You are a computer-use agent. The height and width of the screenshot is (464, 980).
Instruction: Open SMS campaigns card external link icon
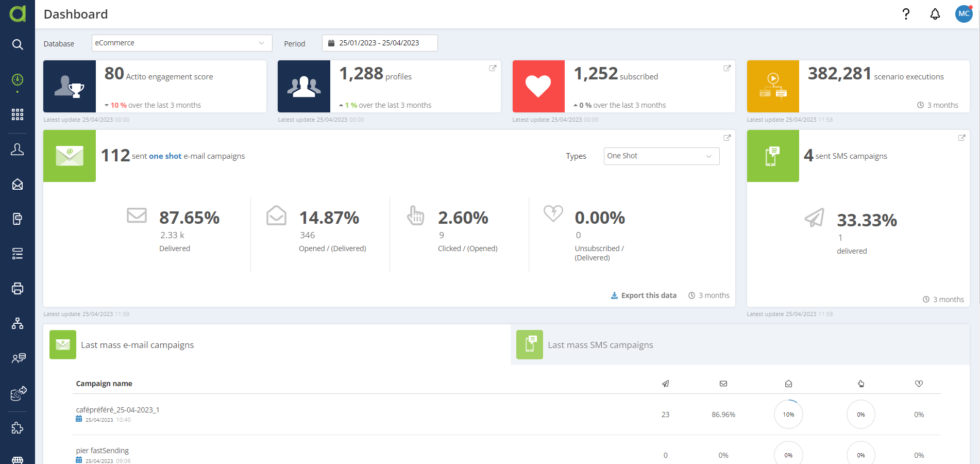961,138
